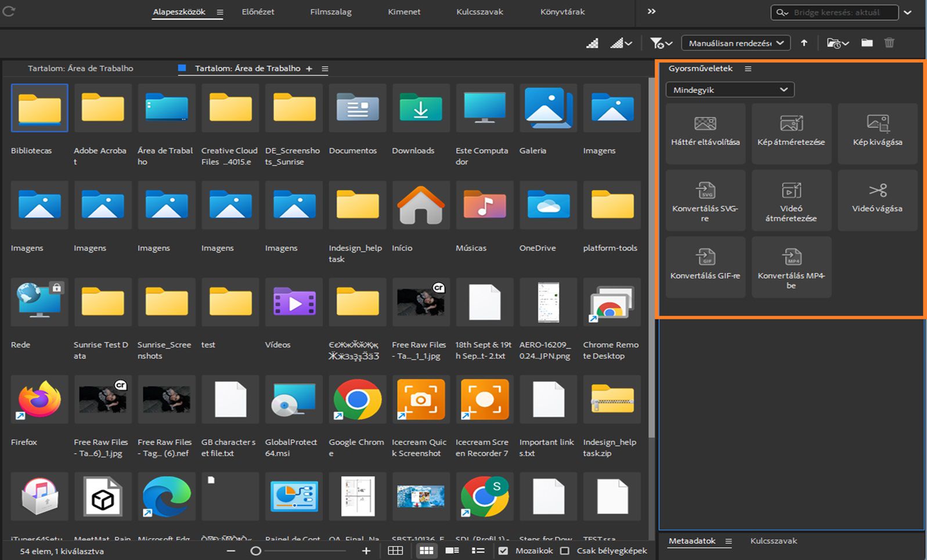Select the platform-tools folder

coord(612,205)
